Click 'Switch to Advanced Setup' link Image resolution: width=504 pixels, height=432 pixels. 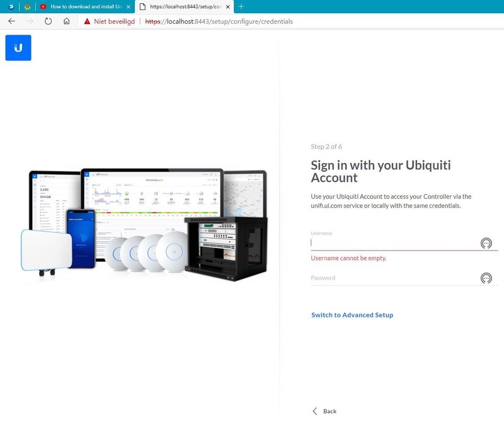click(352, 315)
